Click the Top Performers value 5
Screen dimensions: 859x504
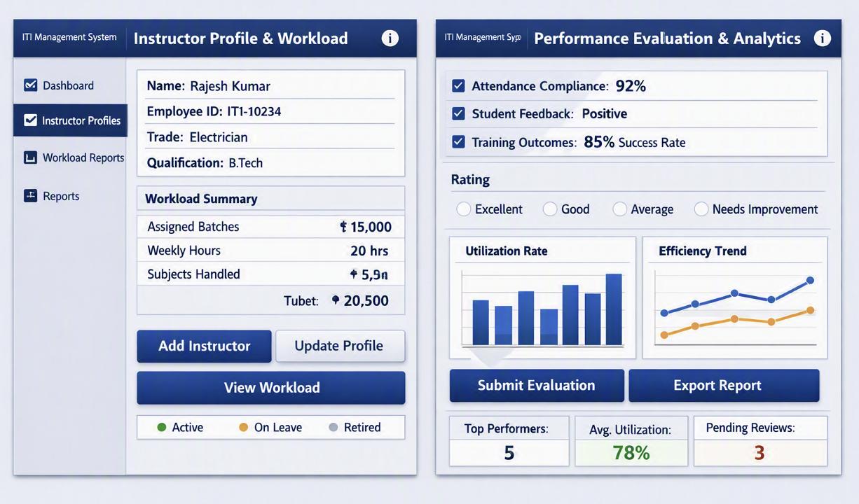pos(509,454)
